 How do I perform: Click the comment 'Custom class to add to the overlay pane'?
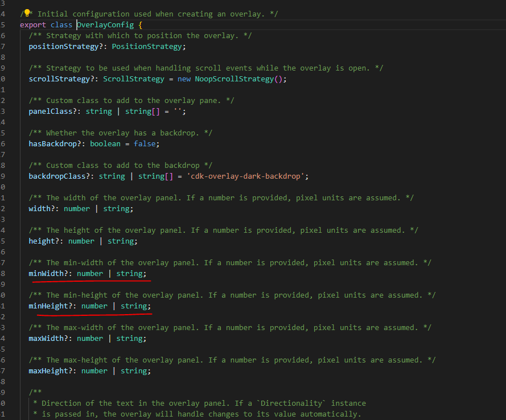point(131,101)
